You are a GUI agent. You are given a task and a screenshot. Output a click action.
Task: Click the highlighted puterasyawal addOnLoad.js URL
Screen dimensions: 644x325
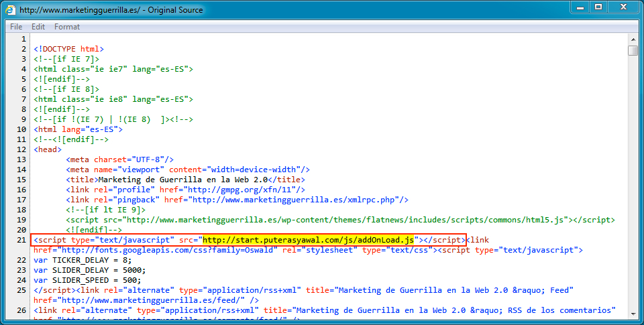tap(310, 239)
